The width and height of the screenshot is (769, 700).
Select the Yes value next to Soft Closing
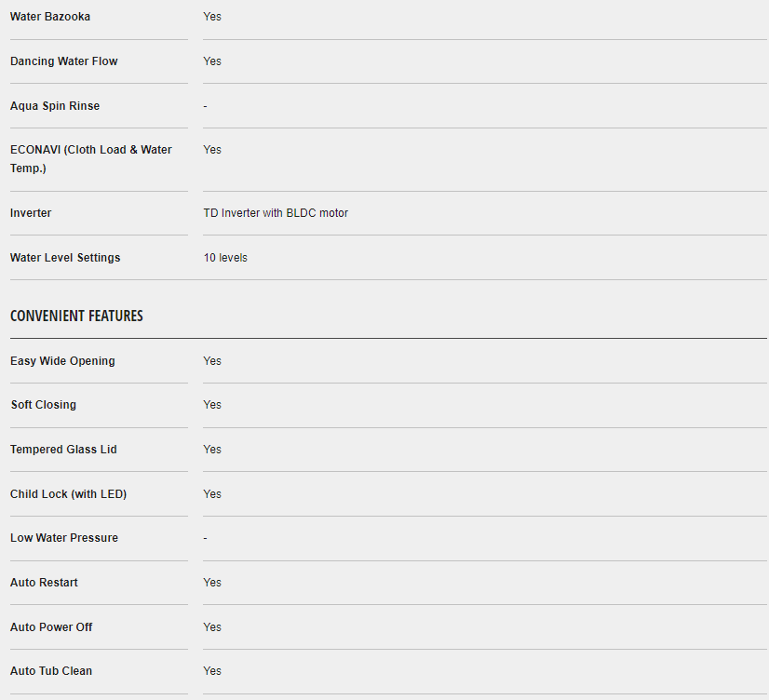[x=212, y=405]
